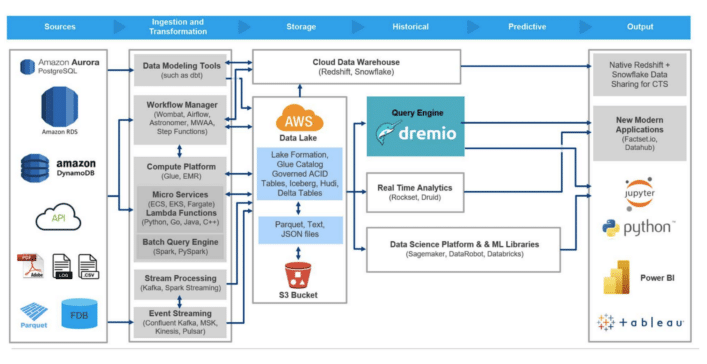Click the New Modern Applications box
This screenshot has width=707, height=364.
(639, 133)
